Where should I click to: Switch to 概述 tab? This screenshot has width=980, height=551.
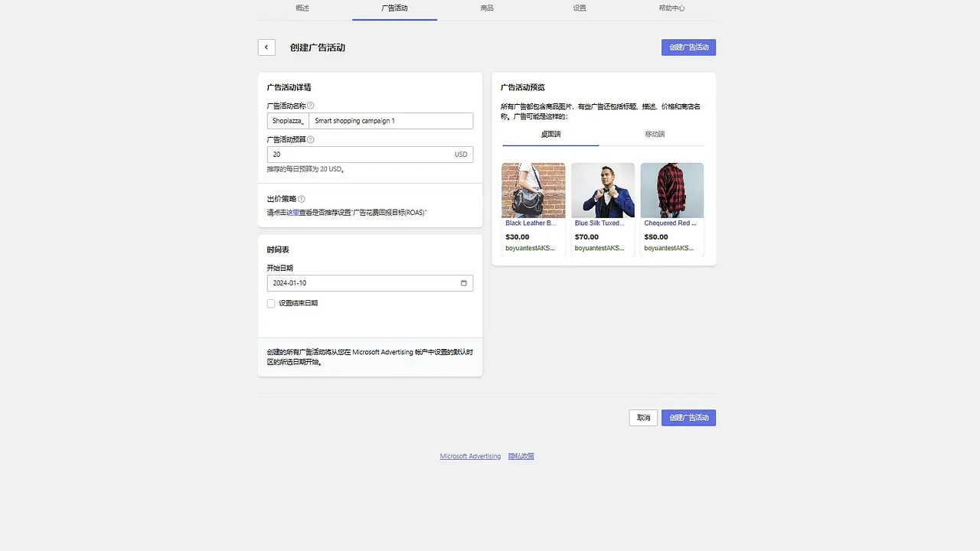point(302,8)
